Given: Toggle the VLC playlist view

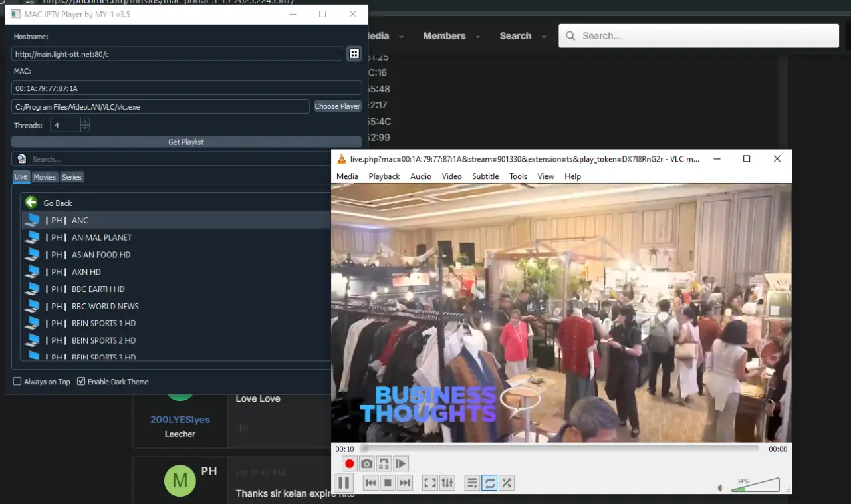Looking at the screenshot, I should coord(472,483).
